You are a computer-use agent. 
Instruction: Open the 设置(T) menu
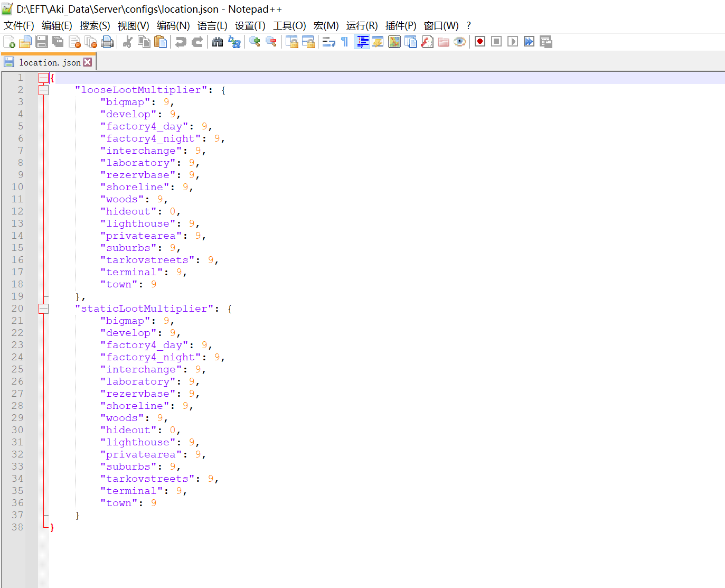[x=250, y=25]
